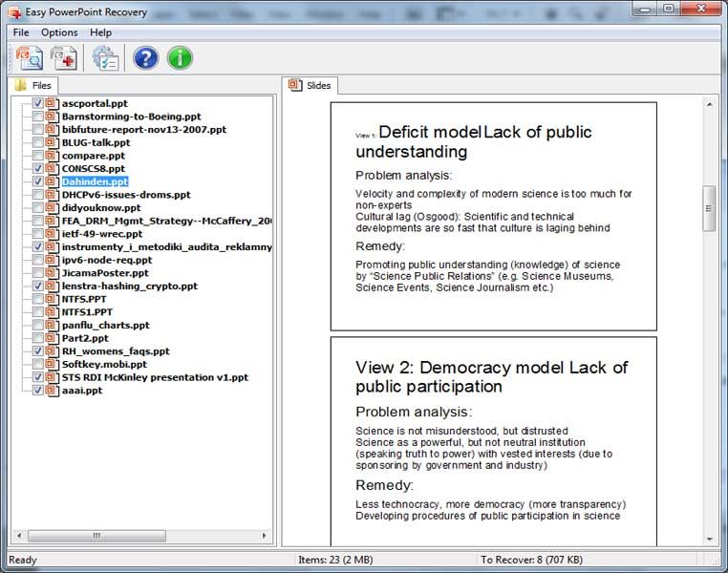Open the Help menu

pyautogui.click(x=100, y=32)
